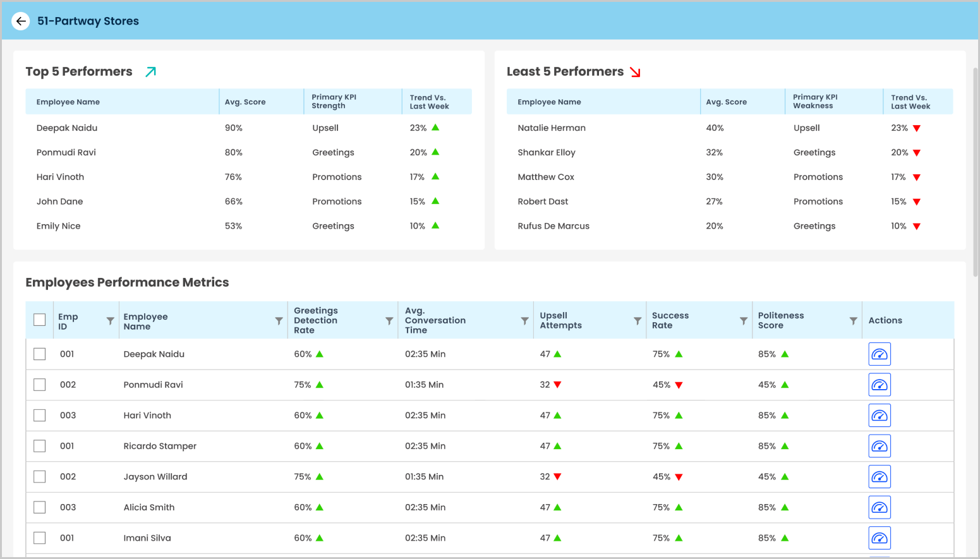The image size is (980, 559).
Task: Open performance gauge for Jayson Willard
Action: [880, 476]
